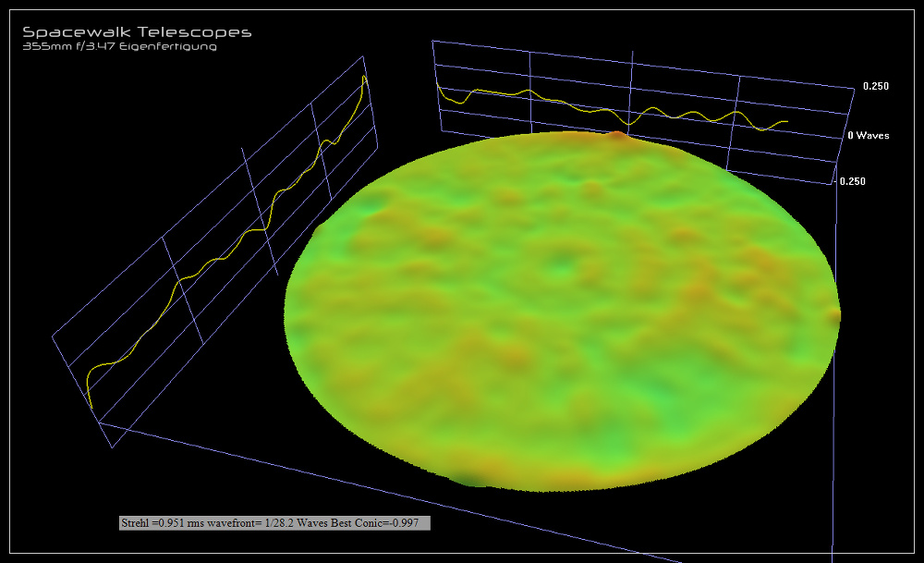The height and width of the screenshot is (563, 924).
Task: Click the red peak on surface top edge
Action: pos(616,135)
